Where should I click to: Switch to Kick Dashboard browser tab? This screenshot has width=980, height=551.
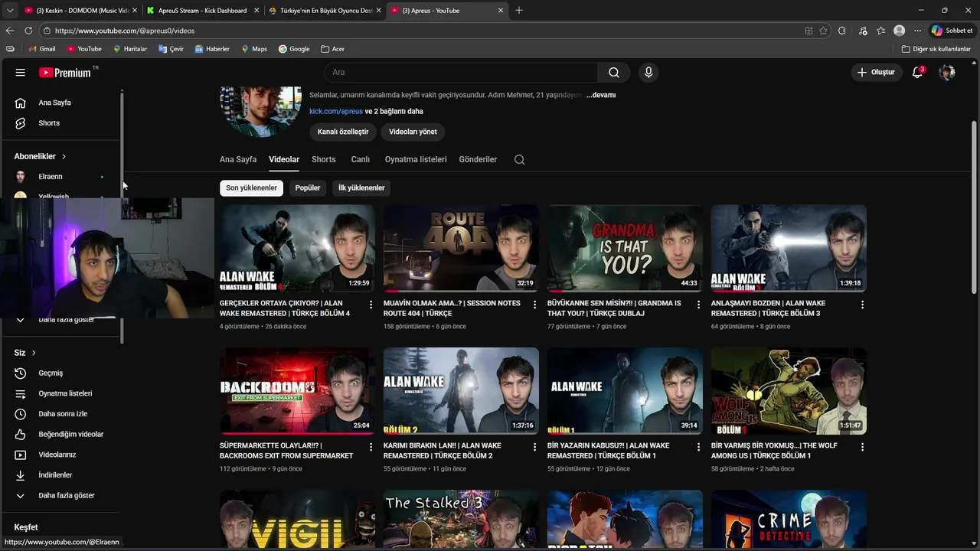tap(202, 11)
